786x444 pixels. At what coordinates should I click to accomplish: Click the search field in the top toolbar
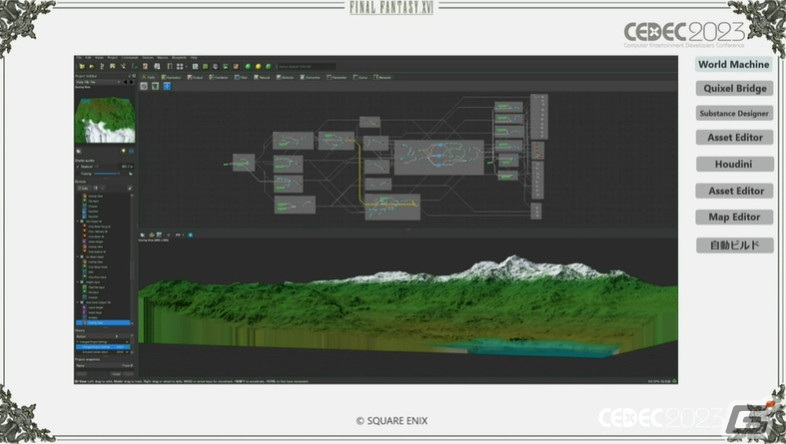click(306, 67)
